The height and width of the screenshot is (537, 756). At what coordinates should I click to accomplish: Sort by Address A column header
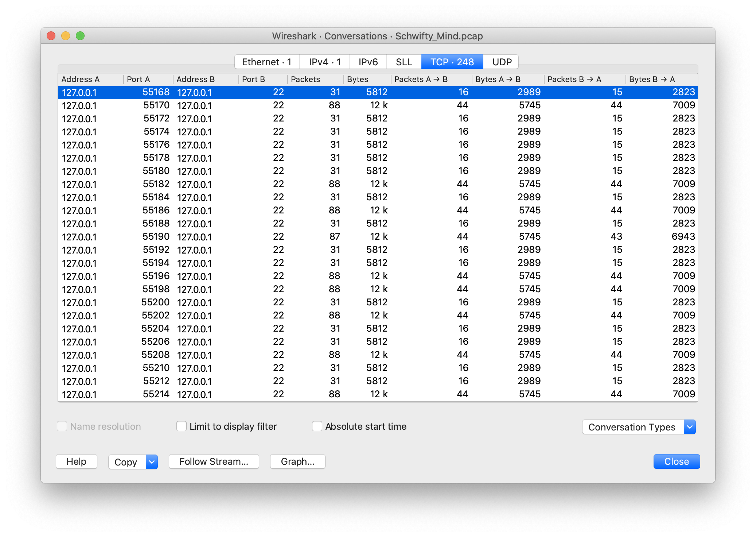tap(91, 80)
